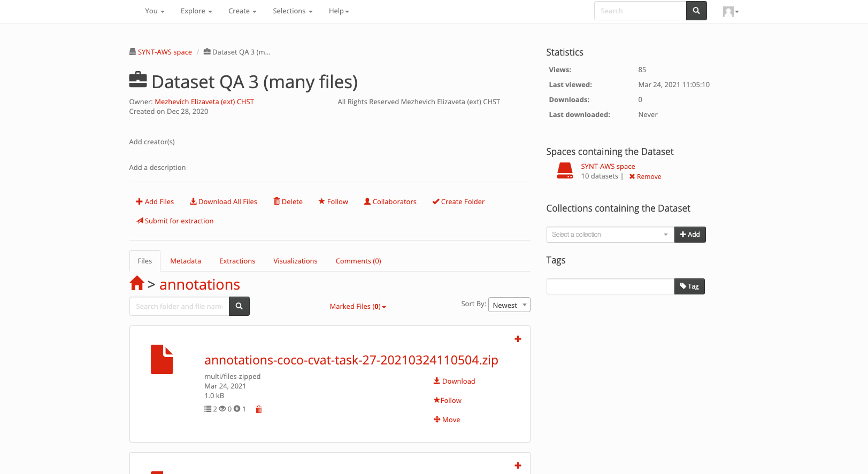
Task: Download All Files of dataset
Action: [x=224, y=201]
